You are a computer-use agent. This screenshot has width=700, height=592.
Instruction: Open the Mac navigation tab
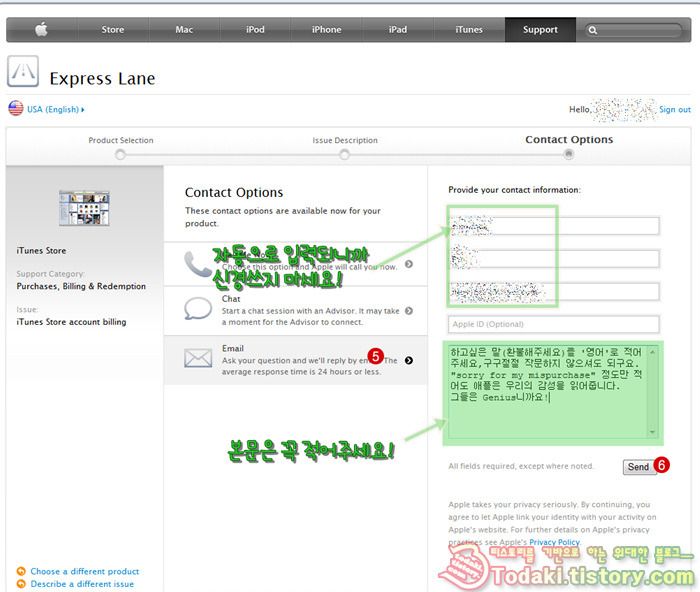tap(184, 30)
